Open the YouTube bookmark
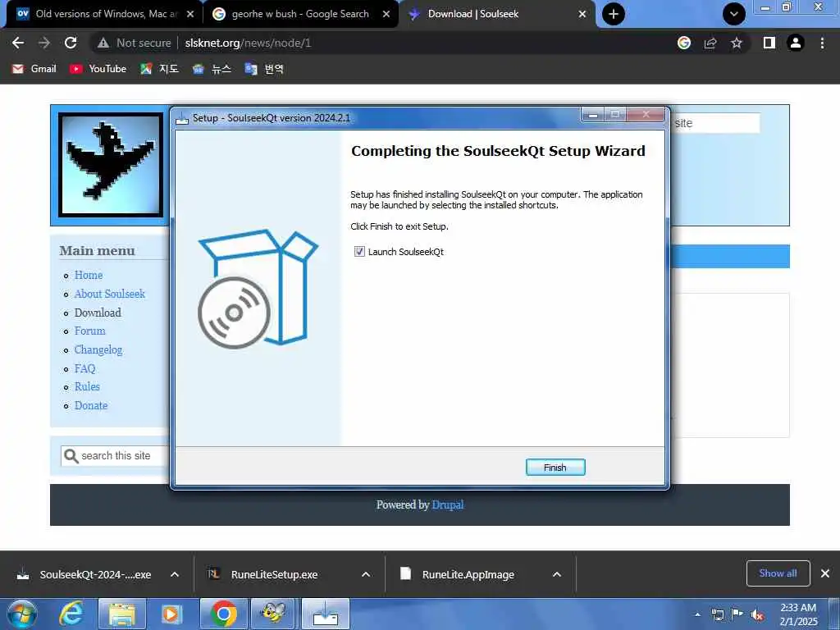This screenshot has height=630, width=840. click(98, 69)
